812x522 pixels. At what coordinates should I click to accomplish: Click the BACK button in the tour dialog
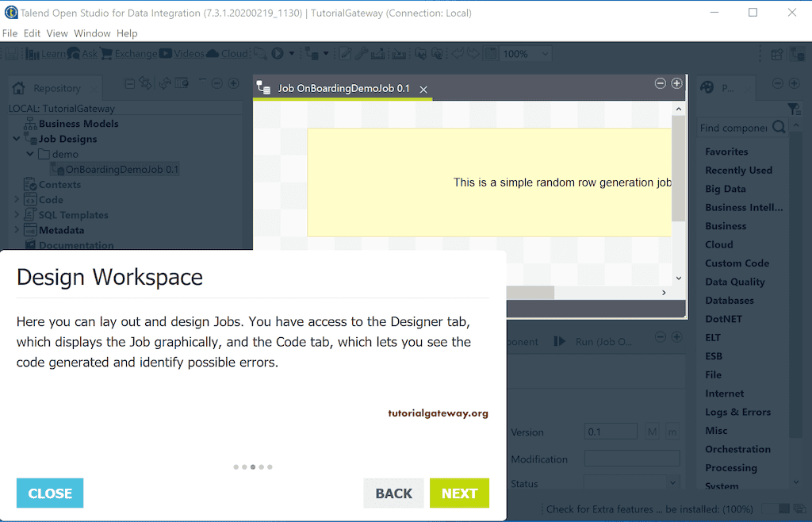pyautogui.click(x=393, y=493)
